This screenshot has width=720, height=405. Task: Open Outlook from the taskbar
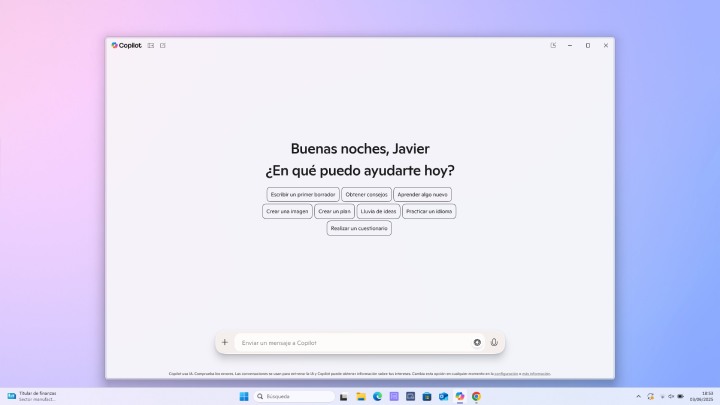[443, 396]
